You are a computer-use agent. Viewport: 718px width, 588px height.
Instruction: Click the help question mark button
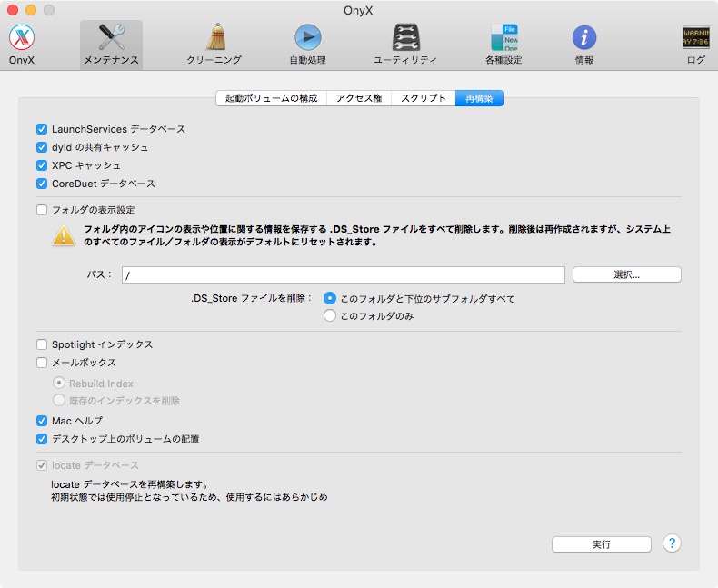(672, 543)
